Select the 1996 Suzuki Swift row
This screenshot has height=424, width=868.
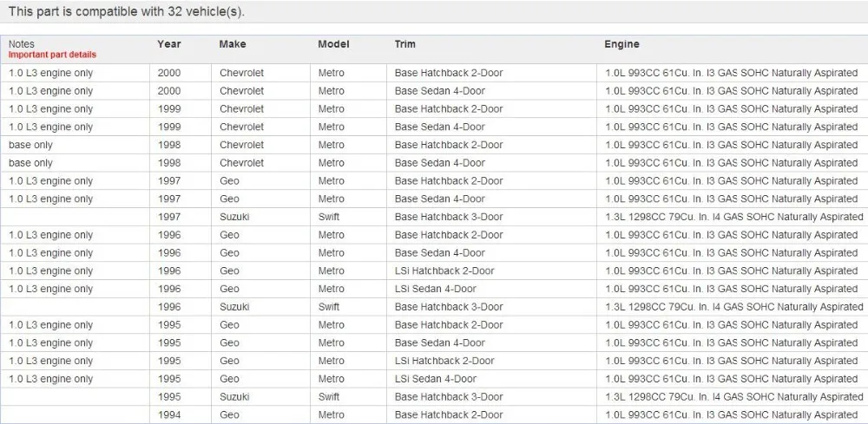point(434,307)
